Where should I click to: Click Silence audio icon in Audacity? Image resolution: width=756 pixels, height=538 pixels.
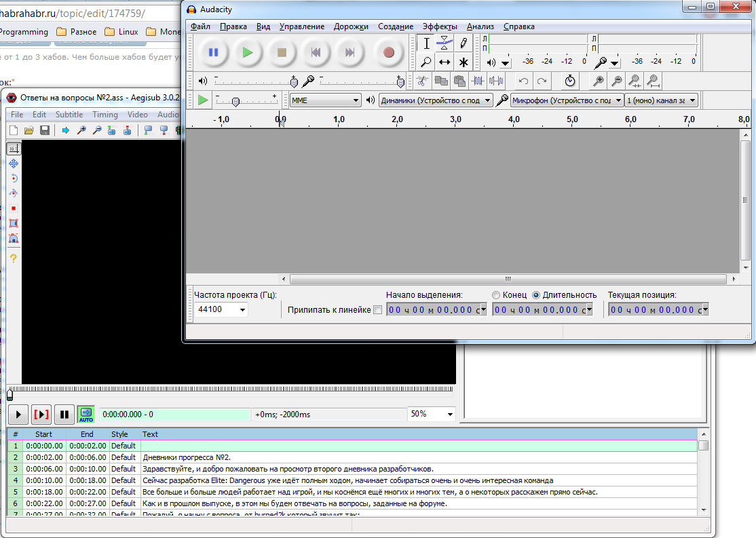pos(496,81)
